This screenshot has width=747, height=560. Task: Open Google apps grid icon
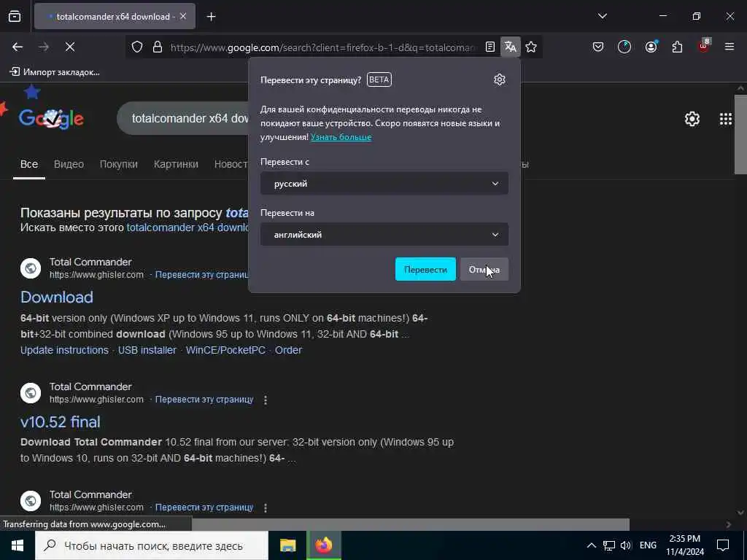tap(726, 119)
